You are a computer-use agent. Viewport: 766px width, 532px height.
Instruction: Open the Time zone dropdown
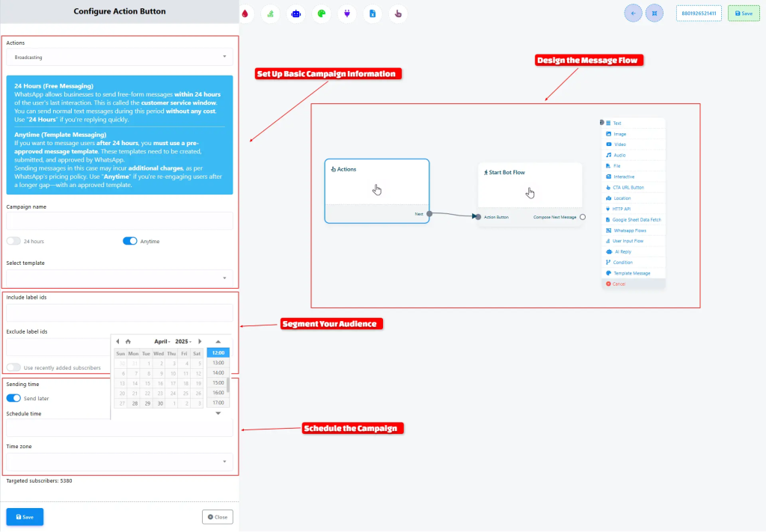pos(119,462)
